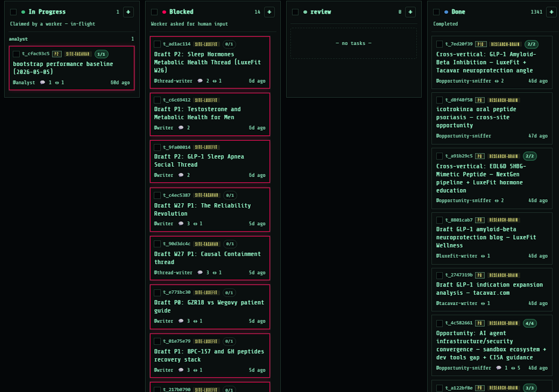The height and width of the screenshot is (392, 559).
Task: Check the t_c6c69412 task checkbox
Action: (157, 100)
